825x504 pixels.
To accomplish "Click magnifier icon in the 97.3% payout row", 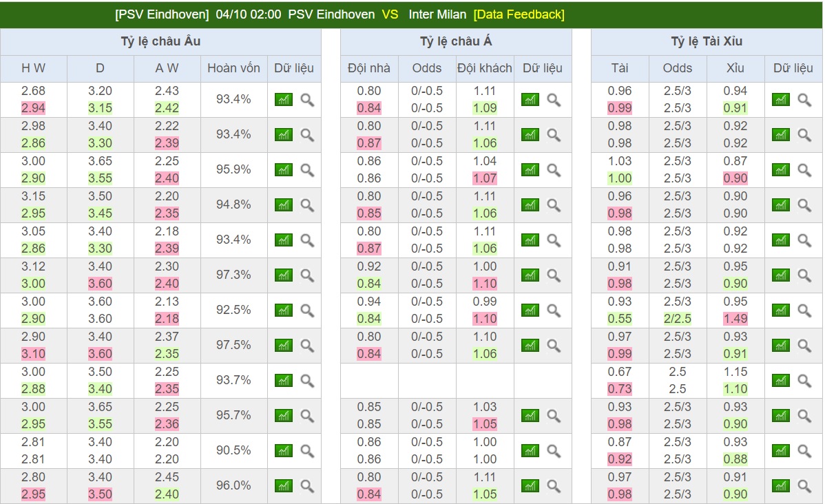I will click(x=307, y=275).
